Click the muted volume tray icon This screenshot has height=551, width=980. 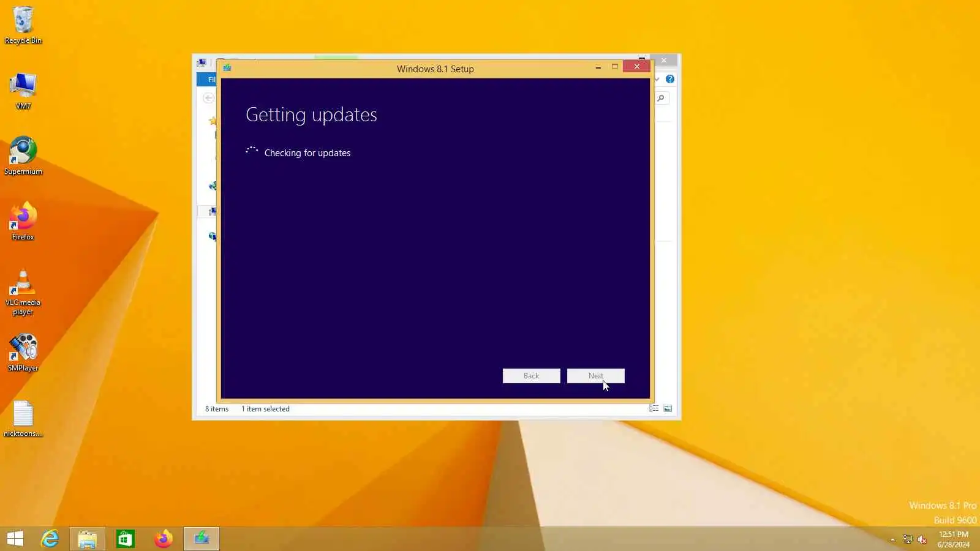pyautogui.click(x=922, y=539)
